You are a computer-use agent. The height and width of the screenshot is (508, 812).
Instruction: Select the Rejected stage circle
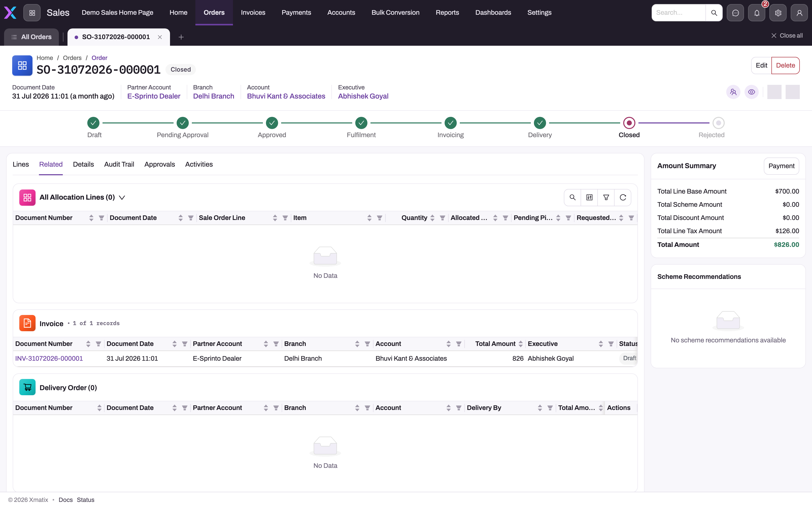(718, 123)
